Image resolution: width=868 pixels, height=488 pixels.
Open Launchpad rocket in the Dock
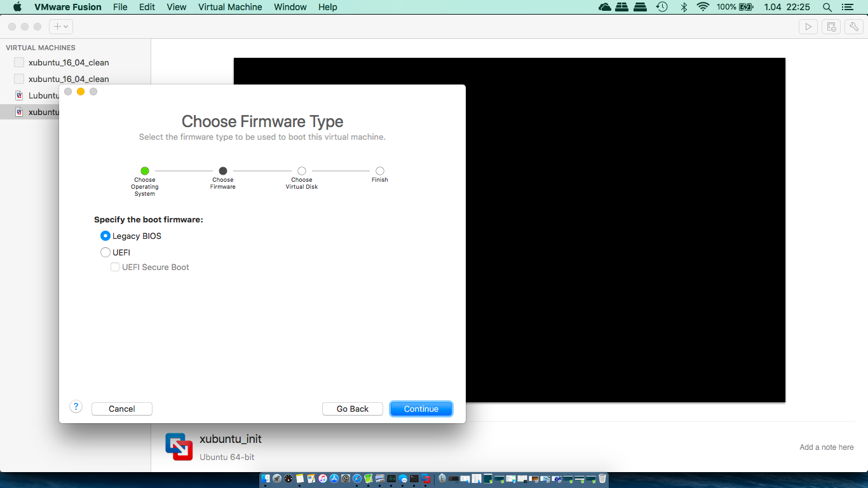coord(277,478)
